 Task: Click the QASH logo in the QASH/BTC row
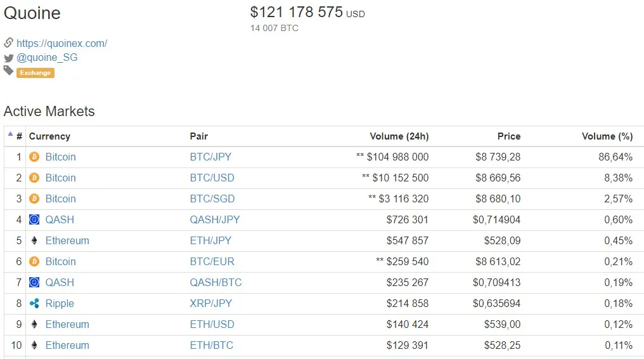pos(34,283)
